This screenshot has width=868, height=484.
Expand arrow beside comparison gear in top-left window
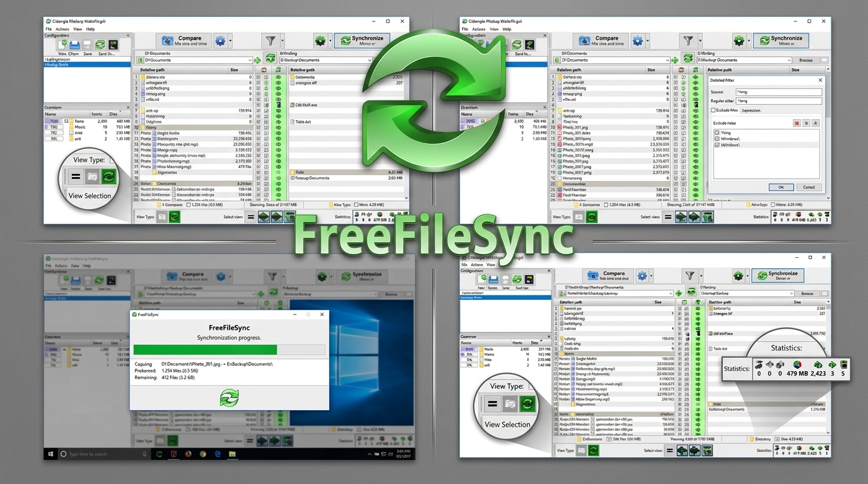click(x=230, y=41)
